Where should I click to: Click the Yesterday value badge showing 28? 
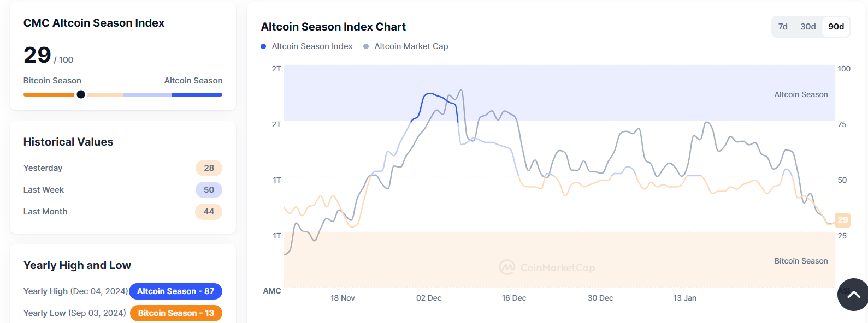[209, 168]
